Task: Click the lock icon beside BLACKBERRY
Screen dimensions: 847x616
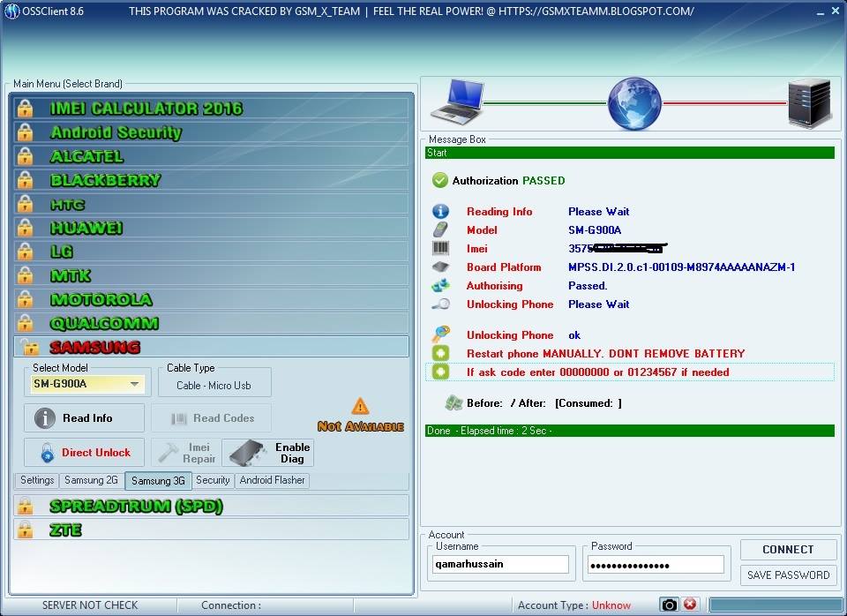Action: coord(25,180)
